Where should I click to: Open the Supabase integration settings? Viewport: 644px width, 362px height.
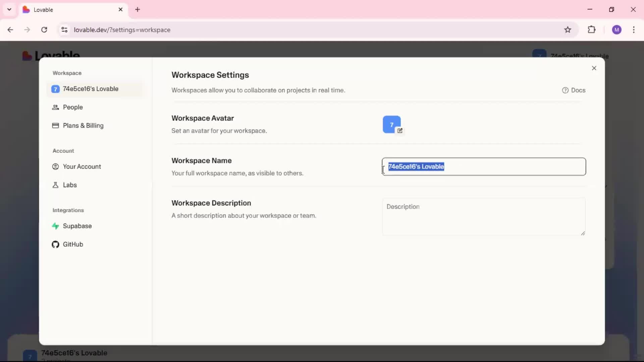tap(95, 226)
